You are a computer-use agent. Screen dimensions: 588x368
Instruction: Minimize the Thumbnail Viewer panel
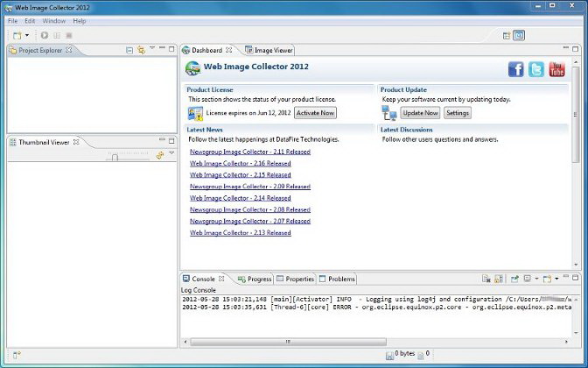(x=162, y=139)
